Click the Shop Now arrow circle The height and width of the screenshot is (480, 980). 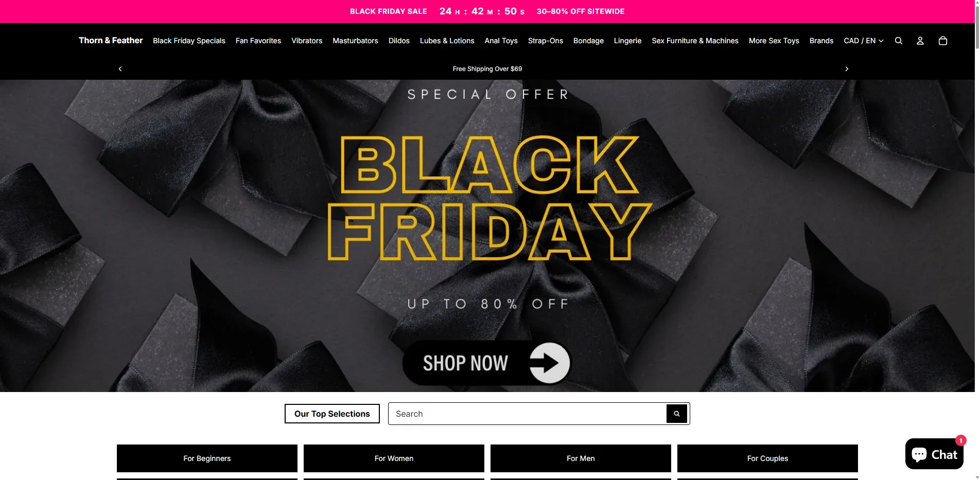pyautogui.click(x=549, y=363)
